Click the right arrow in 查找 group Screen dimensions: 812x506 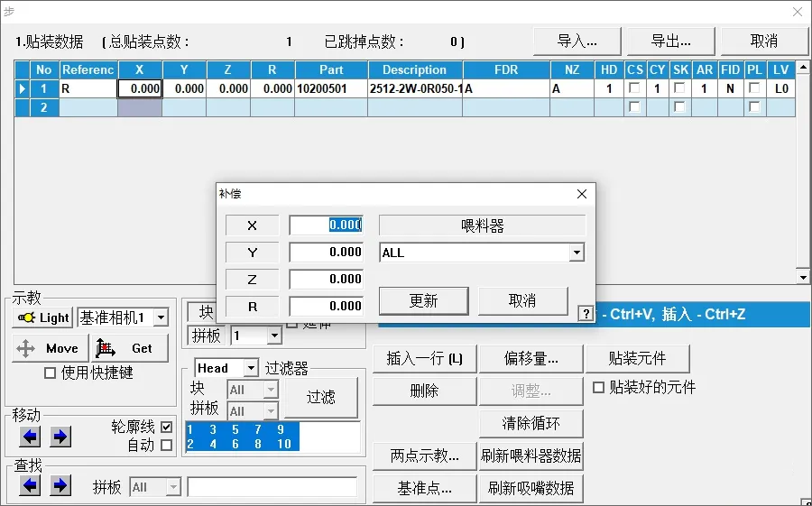(60, 486)
